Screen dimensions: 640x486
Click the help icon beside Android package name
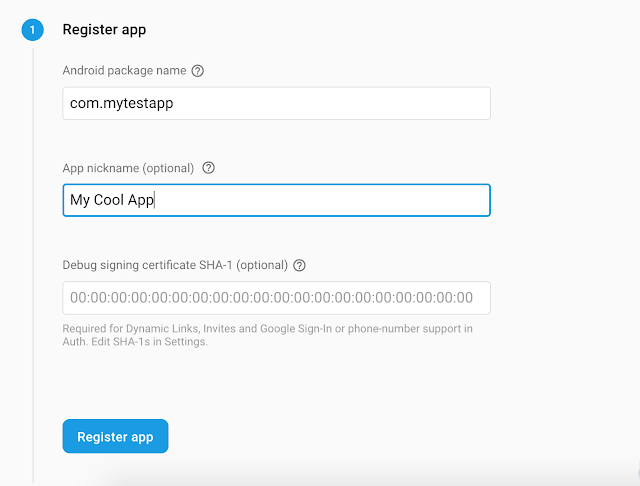click(x=198, y=71)
